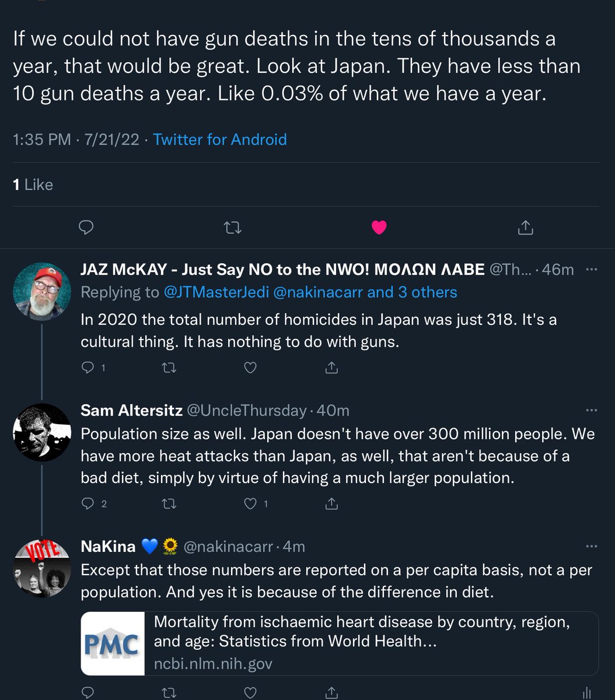This screenshot has height=700, width=615.
Task: Like Sam Altersitz's population size tweet
Action: click(x=250, y=503)
